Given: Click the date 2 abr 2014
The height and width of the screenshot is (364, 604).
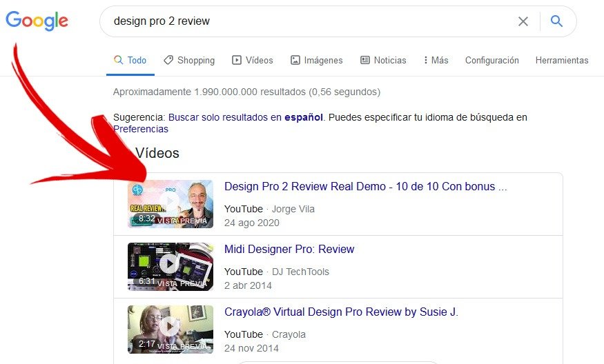Looking at the screenshot, I should [248, 285].
